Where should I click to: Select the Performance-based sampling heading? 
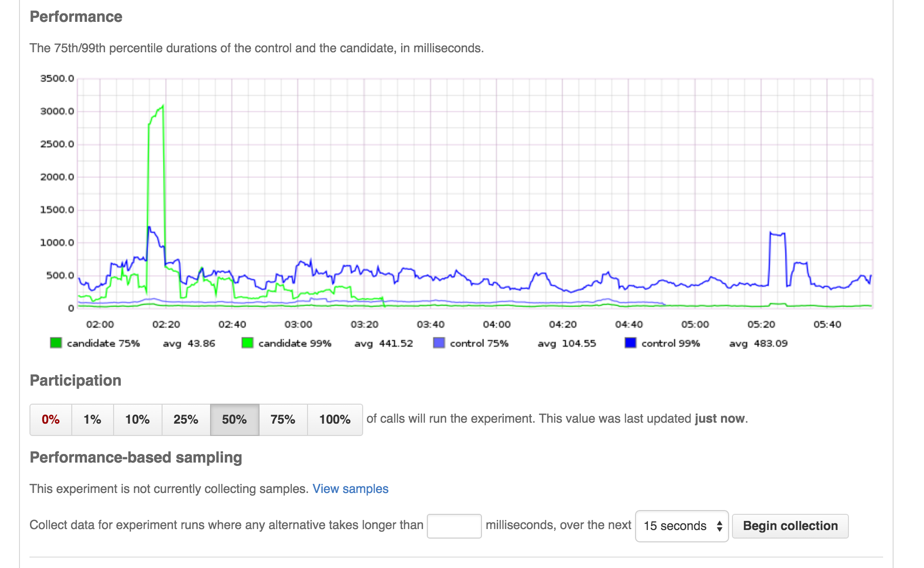136,457
